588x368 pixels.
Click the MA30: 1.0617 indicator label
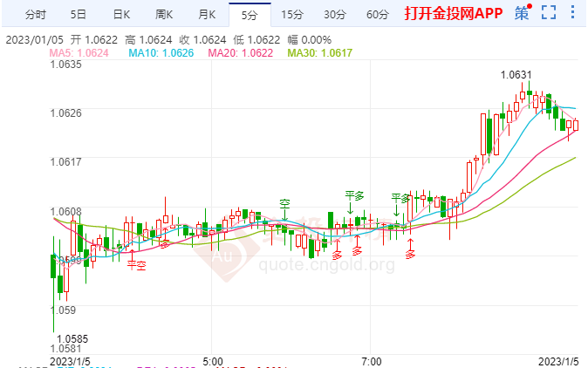[x=320, y=53]
